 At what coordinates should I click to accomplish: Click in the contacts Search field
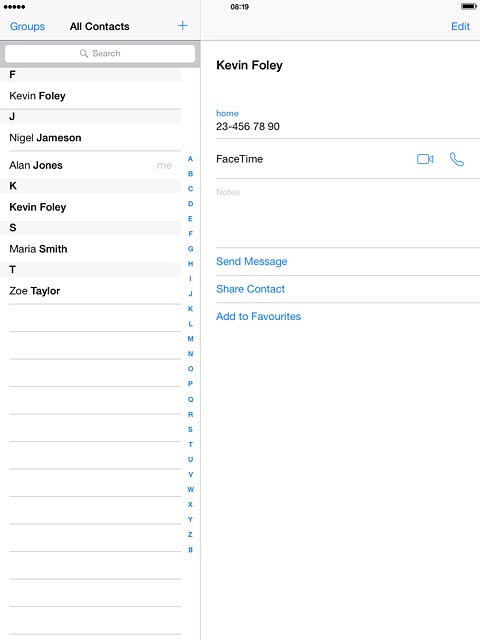point(100,53)
